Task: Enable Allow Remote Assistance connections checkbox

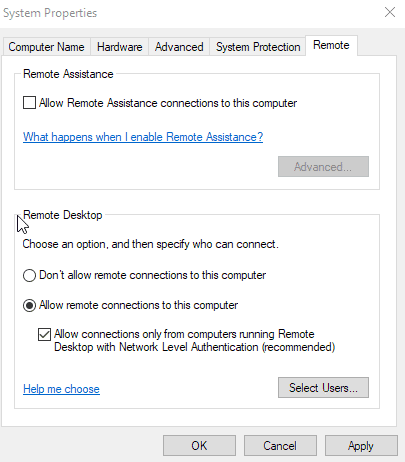Action: pos(29,103)
